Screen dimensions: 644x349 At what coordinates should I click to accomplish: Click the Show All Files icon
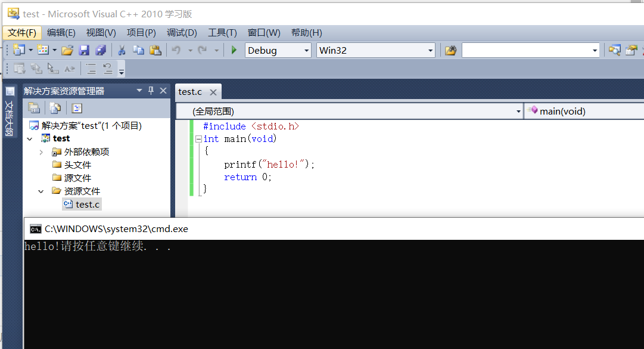55,108
